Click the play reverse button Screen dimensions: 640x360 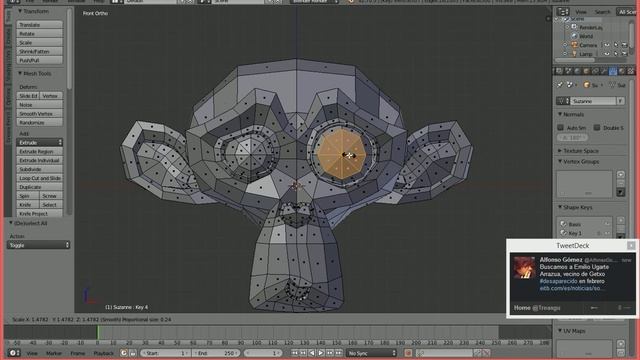coord(312,353)
